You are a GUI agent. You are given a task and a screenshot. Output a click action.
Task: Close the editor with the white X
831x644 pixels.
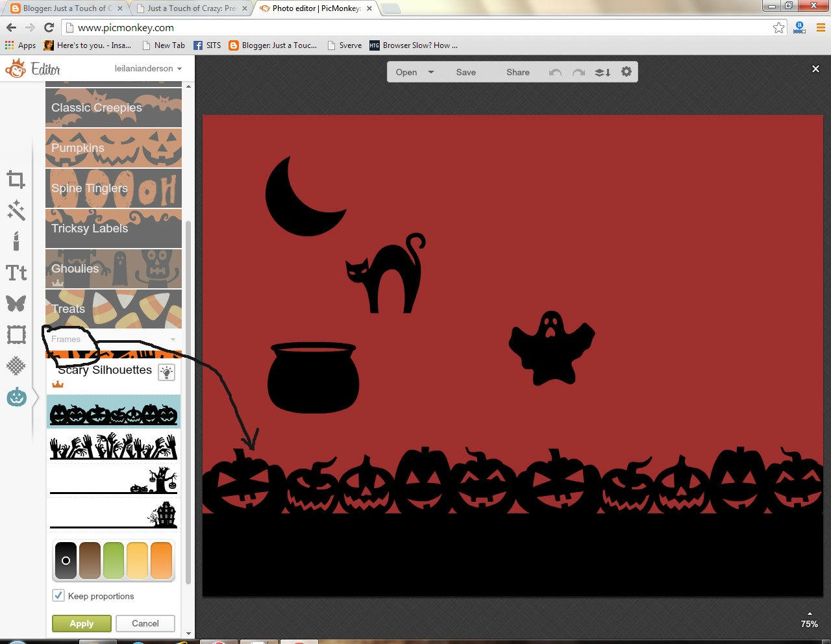816,69
